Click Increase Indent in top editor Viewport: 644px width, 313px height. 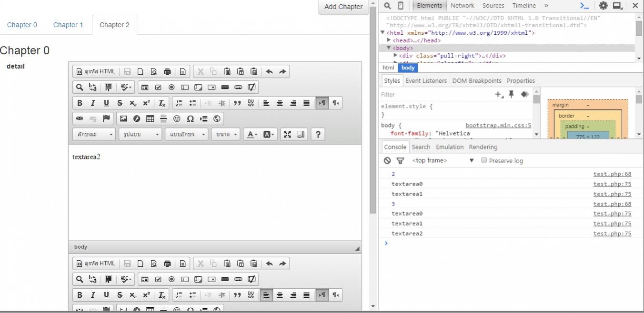click(221, 103)
